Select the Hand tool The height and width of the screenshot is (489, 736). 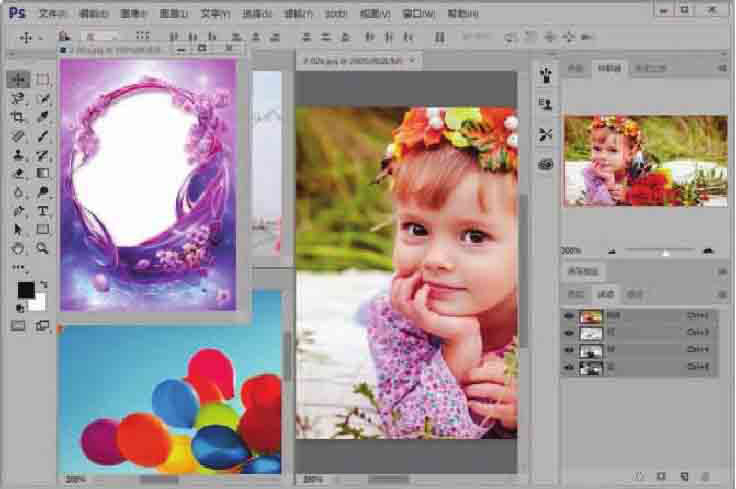[x=18, y=248]
